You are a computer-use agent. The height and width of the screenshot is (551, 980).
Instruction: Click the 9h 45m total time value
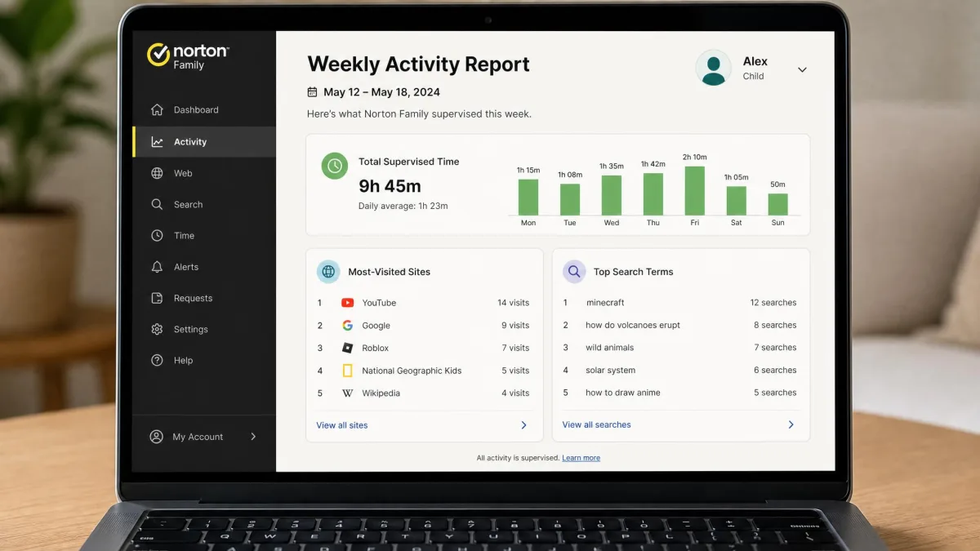pyautogui.click(x=390, y=186)
